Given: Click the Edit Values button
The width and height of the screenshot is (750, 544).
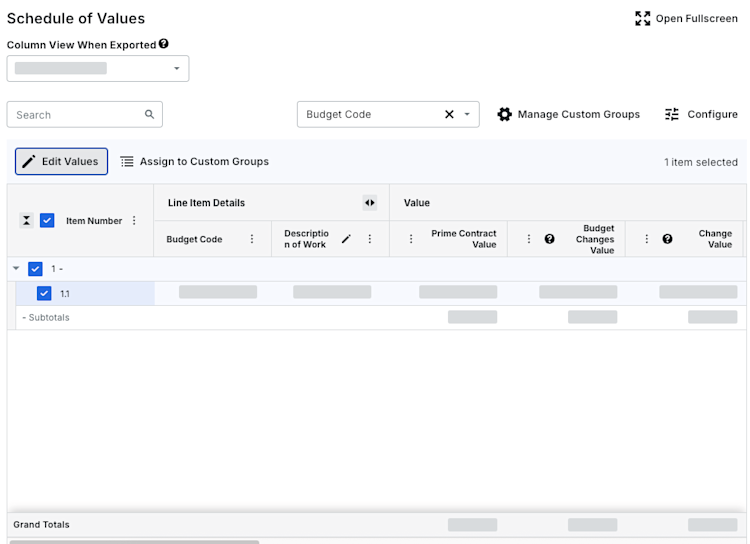Looking at the screenshot, I should point(61,161).
